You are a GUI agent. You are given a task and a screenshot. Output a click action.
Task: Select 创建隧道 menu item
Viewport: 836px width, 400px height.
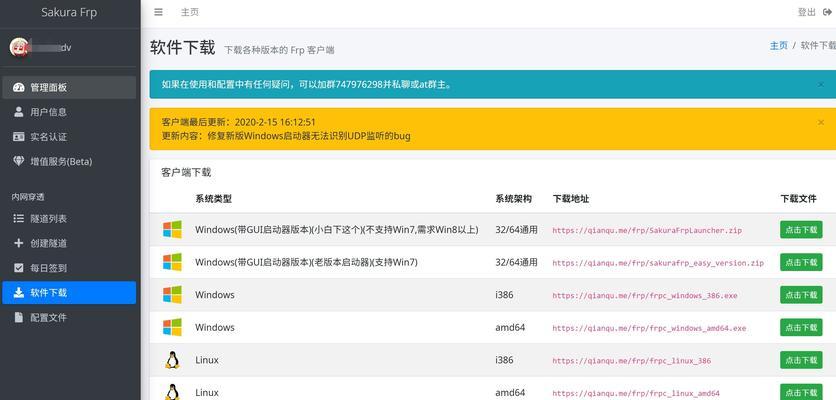click(x=69, y=243)
